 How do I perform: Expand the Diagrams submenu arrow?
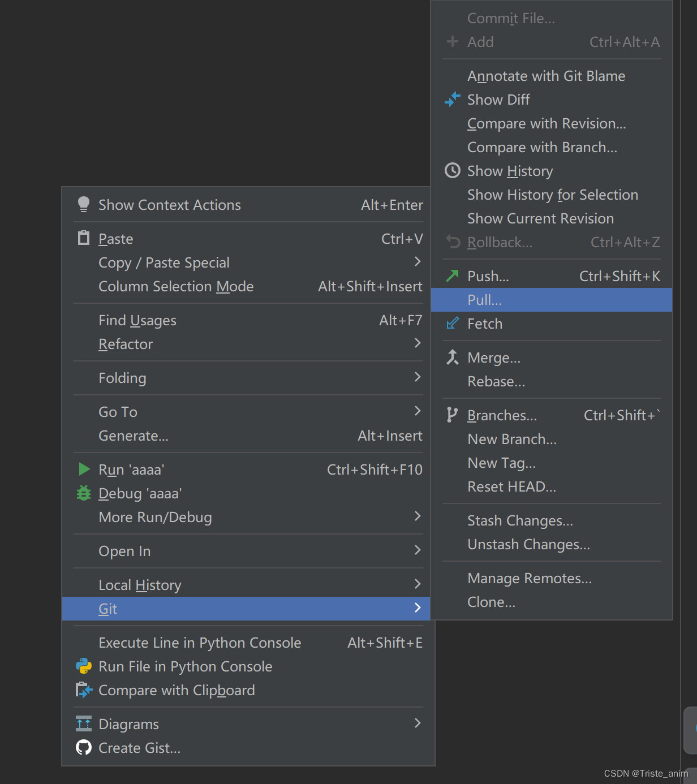click(418, 723)
